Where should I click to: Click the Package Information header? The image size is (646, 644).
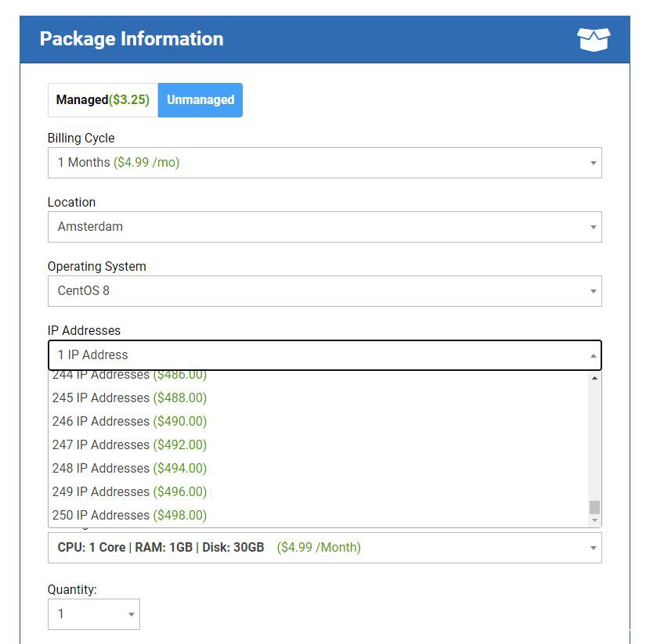coord(132,39)
